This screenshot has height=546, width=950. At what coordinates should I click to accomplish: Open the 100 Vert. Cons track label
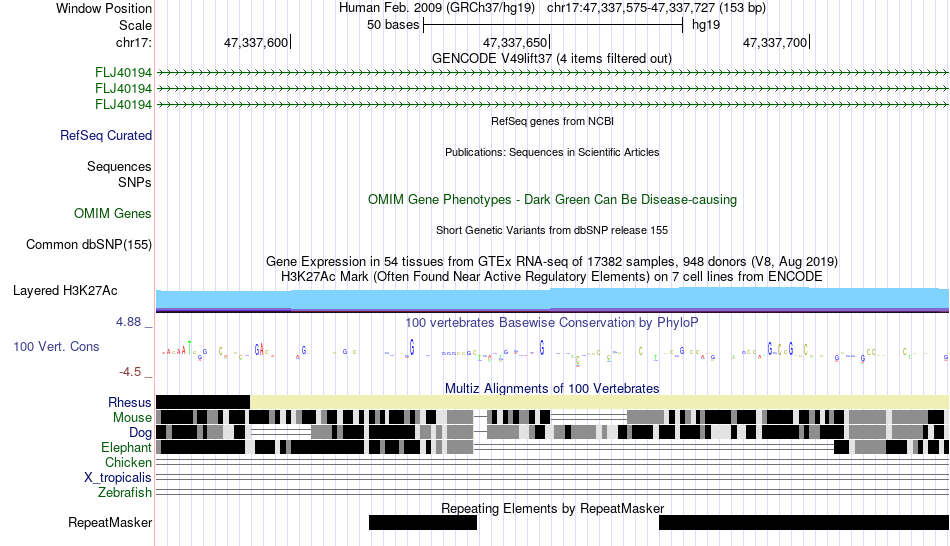pos(56,347)
